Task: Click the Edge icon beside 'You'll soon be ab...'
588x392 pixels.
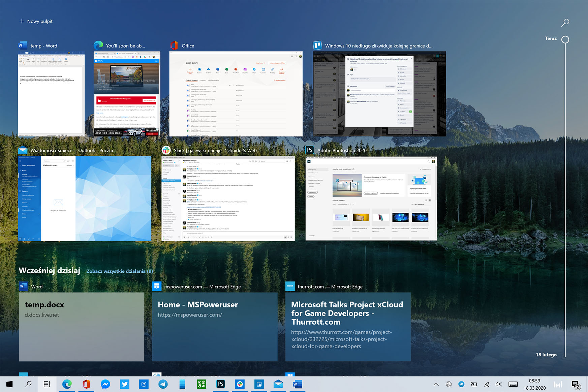Action: click(x=98, y=45)
